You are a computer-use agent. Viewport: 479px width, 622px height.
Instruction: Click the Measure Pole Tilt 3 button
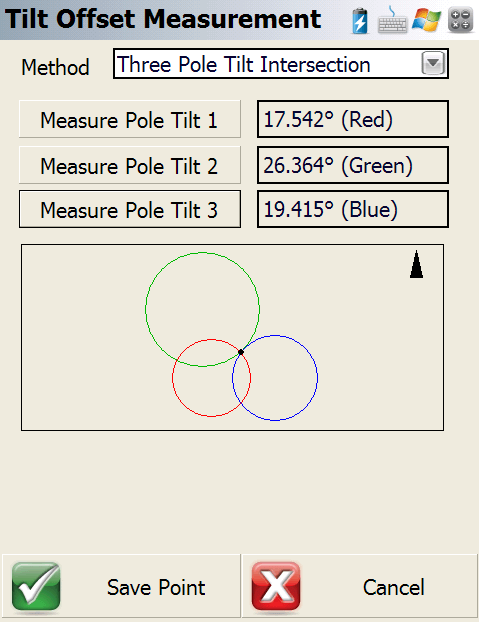coord(130,209)
